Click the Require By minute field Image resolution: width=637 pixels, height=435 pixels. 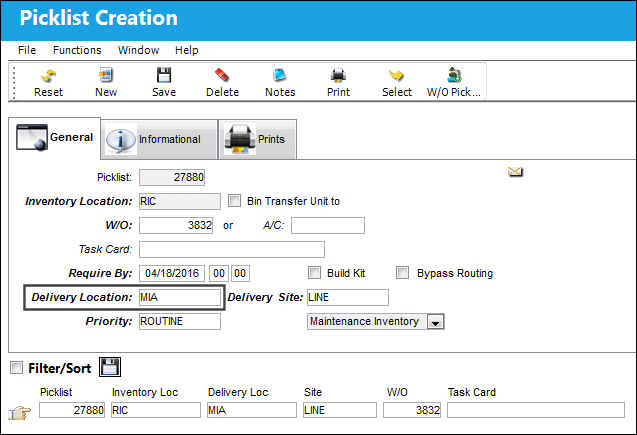[240, 273]
